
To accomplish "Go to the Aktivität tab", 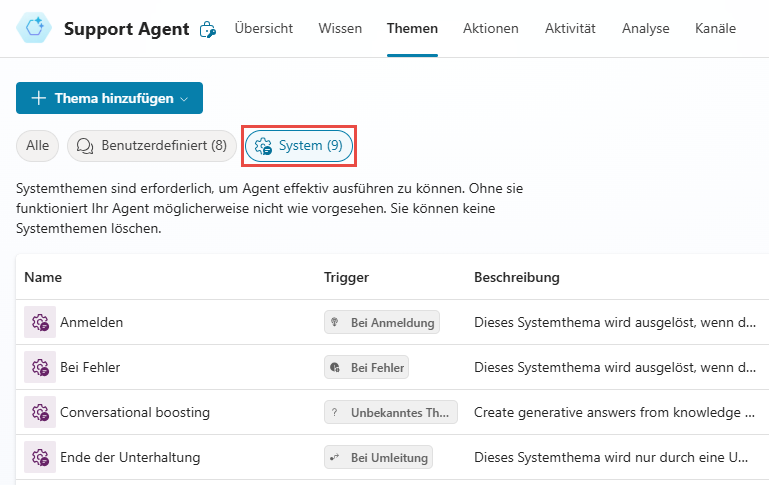I will coord(570,28).
